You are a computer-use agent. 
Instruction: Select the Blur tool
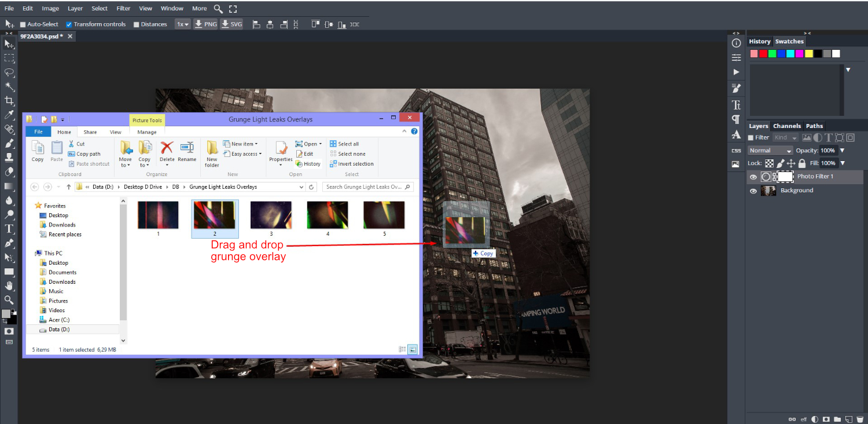point(9,200)
